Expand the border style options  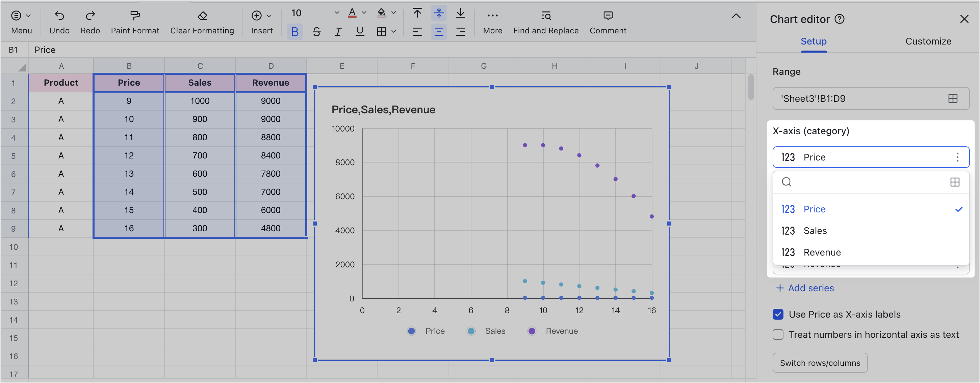point(394,32)
